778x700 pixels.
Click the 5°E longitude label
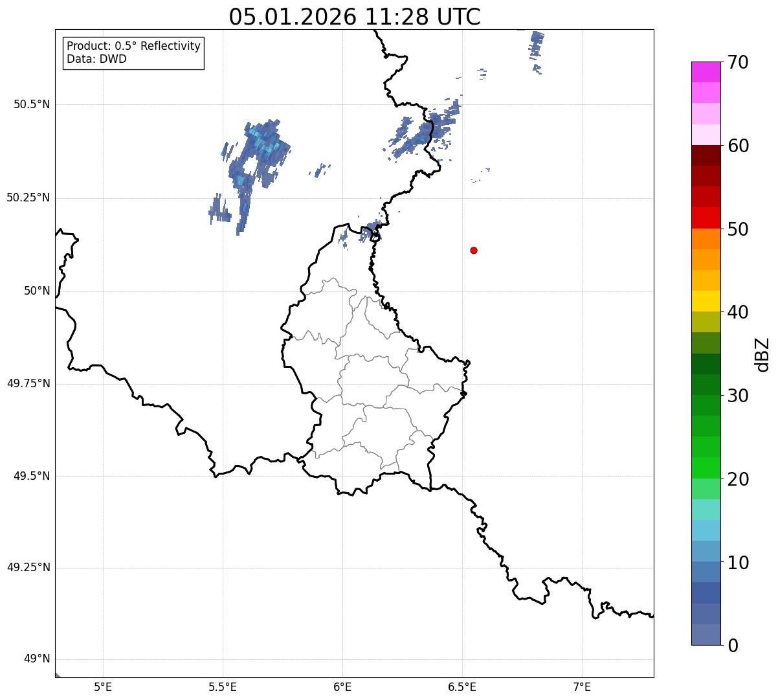103,687
